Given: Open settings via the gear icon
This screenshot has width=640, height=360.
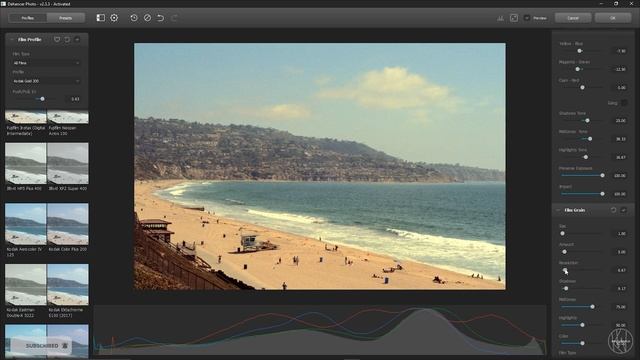Looking at the screenshot, I should point(114,18).
